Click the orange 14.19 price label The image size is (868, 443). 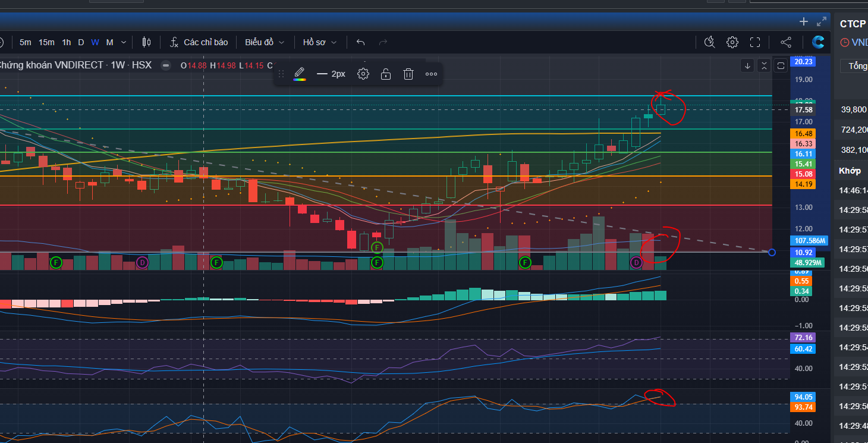pos(803,184)
